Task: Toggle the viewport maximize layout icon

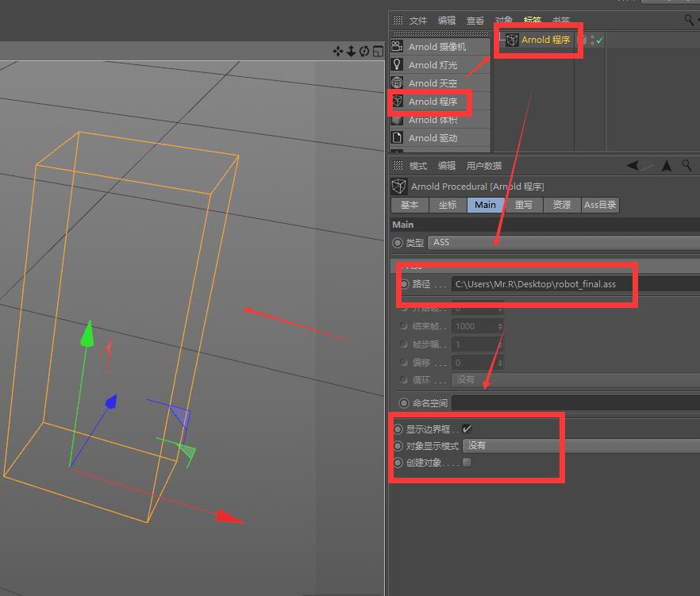Action: [378, 52]
